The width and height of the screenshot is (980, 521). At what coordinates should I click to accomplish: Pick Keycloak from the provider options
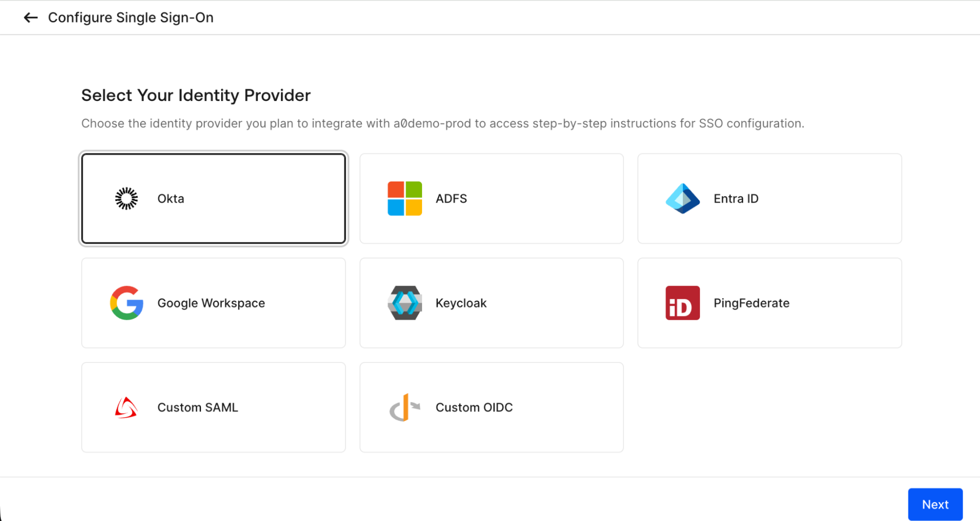tap(491, 303)
